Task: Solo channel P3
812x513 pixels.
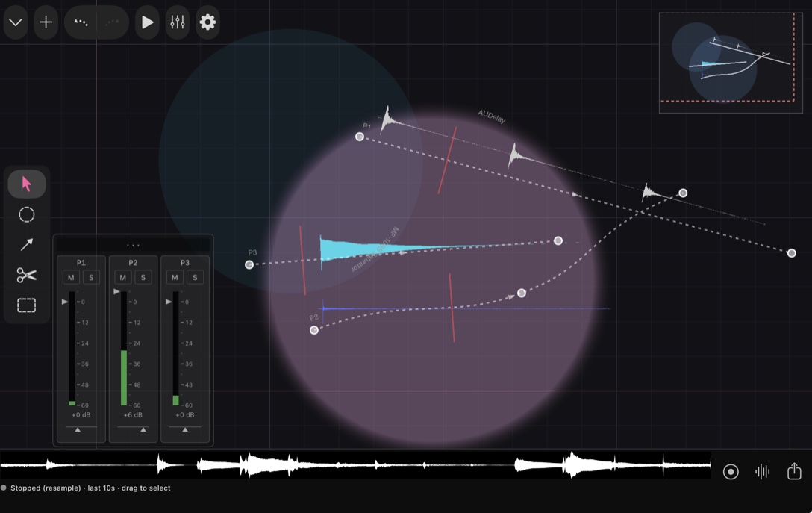Action: (x=195, y=277)
